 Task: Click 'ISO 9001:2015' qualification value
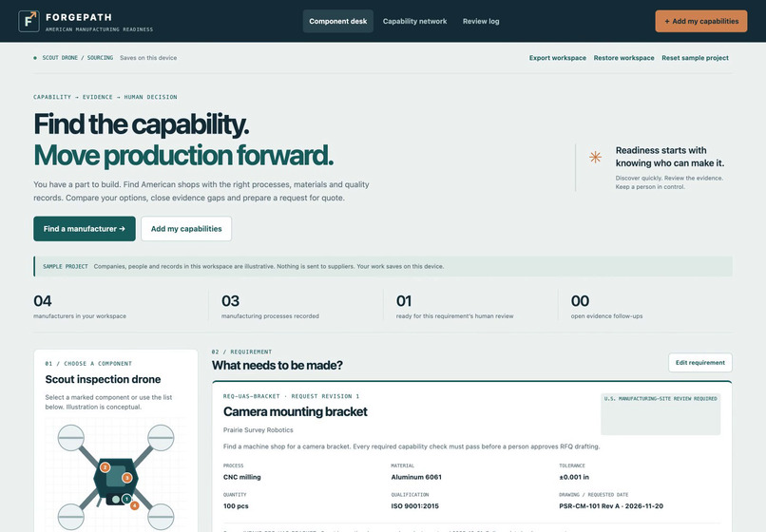414,506
